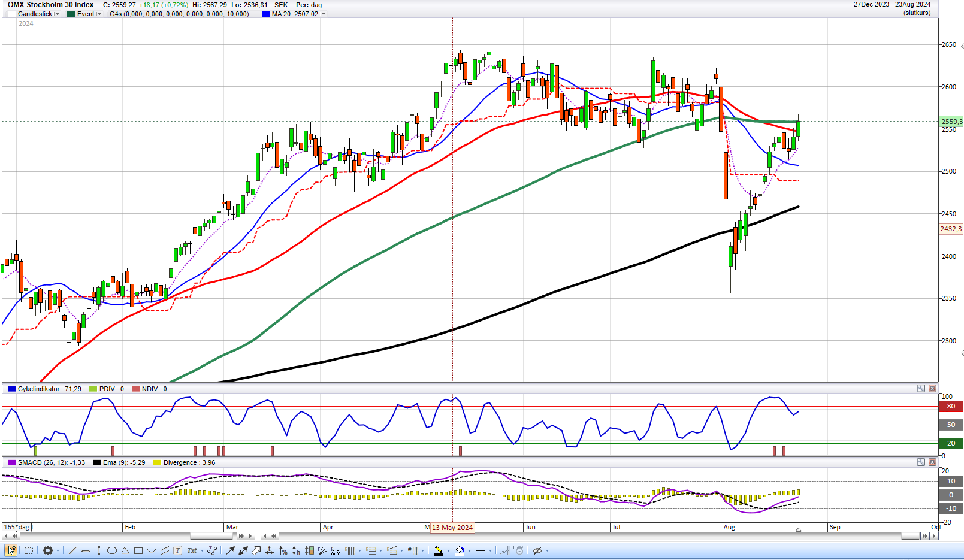Select the vertical line segment tool
The height and width of the screenshot is (560, 964).
(x=99, y=550)
